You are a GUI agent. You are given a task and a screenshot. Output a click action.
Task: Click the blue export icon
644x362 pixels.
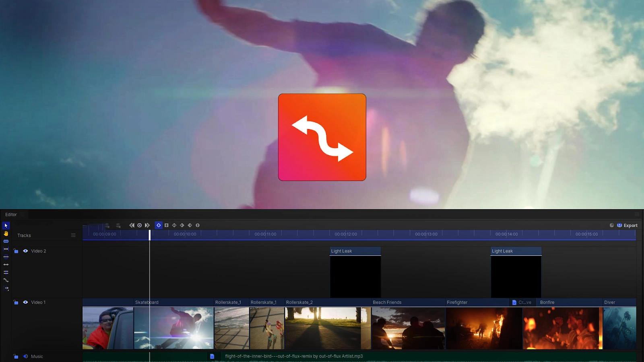point(620,225)
